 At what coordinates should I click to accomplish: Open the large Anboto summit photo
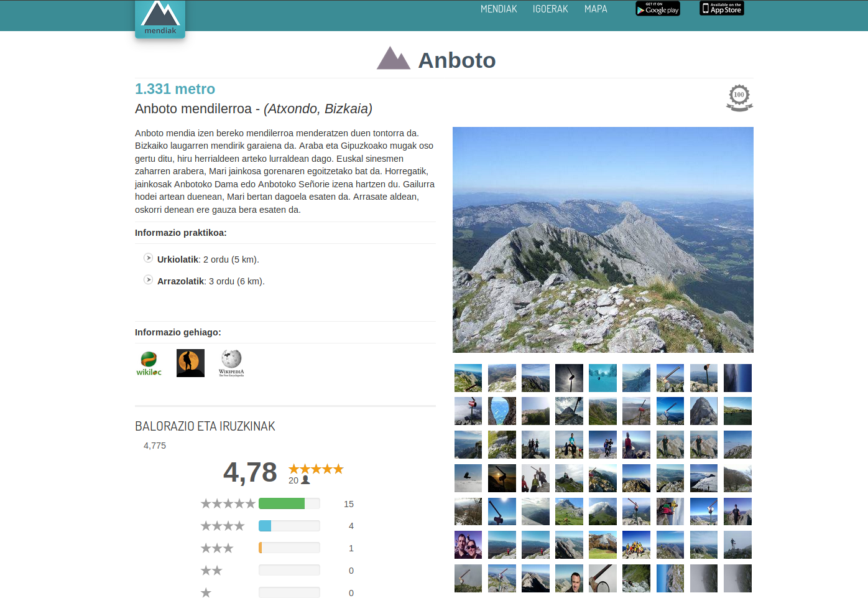tap(603, 240)
